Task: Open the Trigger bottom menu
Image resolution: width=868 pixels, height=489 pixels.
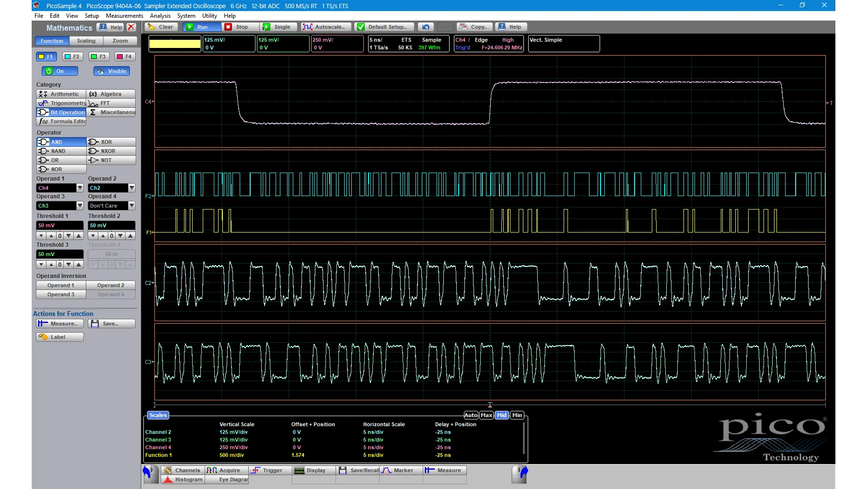Action: click(x=270, y=470)
